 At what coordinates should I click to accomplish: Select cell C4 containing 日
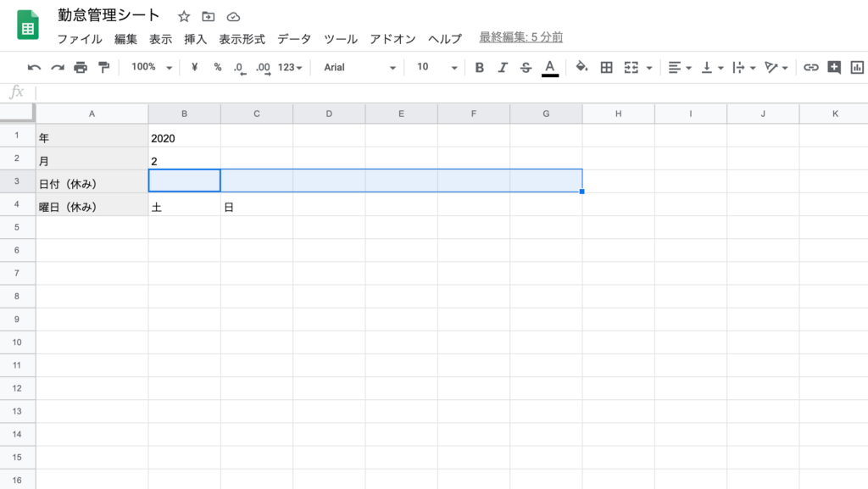click(257, 205)
